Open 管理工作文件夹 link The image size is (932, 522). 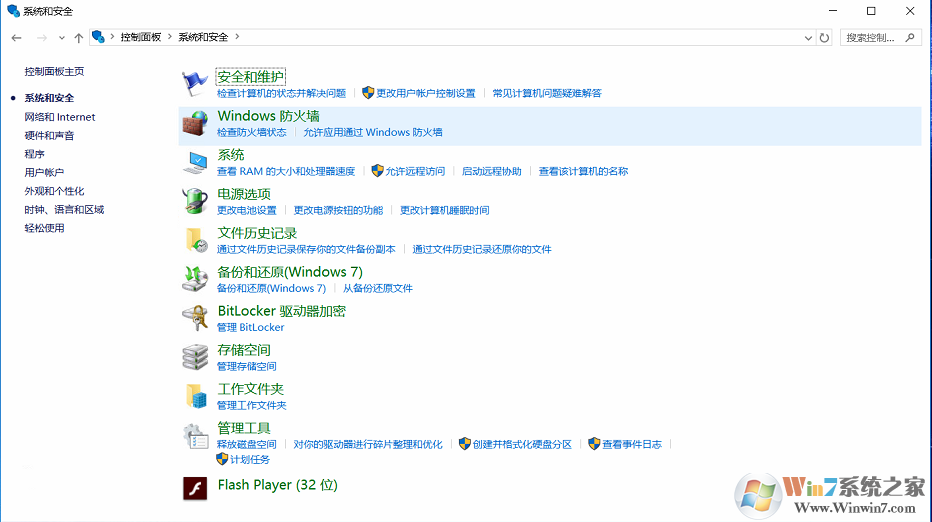251,405
